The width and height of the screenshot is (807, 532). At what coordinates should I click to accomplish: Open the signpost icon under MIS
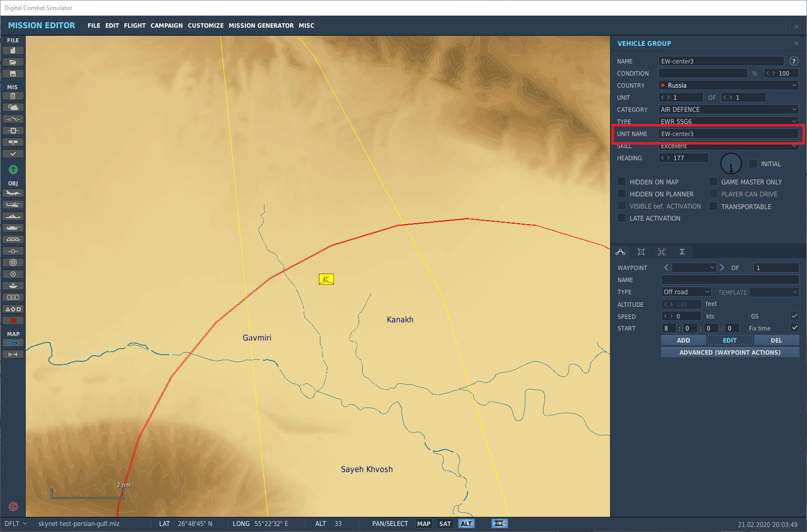pos(13,142)
